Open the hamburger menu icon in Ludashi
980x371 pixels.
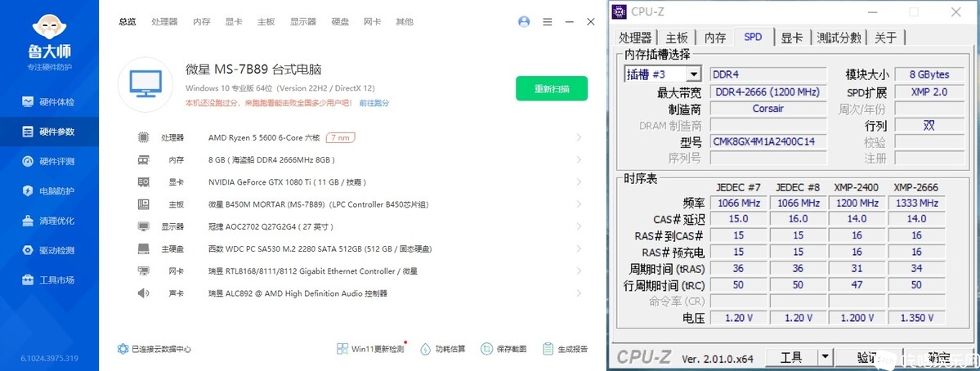(548, 22)
